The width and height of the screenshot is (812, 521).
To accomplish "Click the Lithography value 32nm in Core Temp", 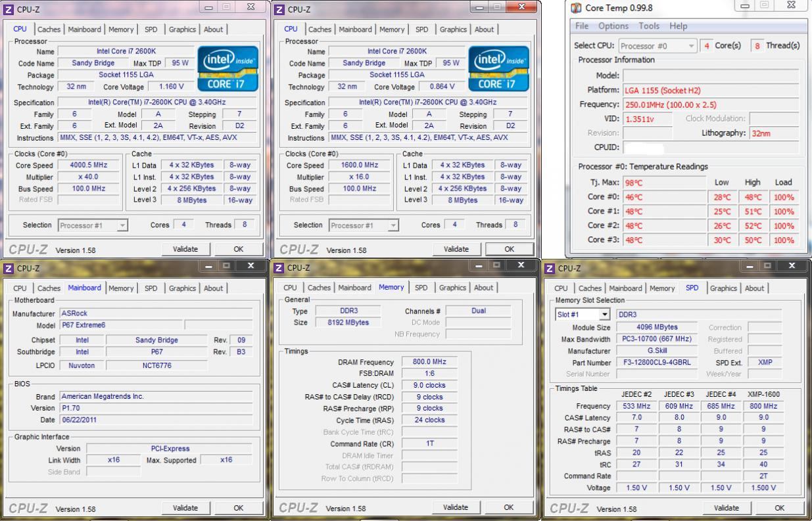I will click(774, 133).
